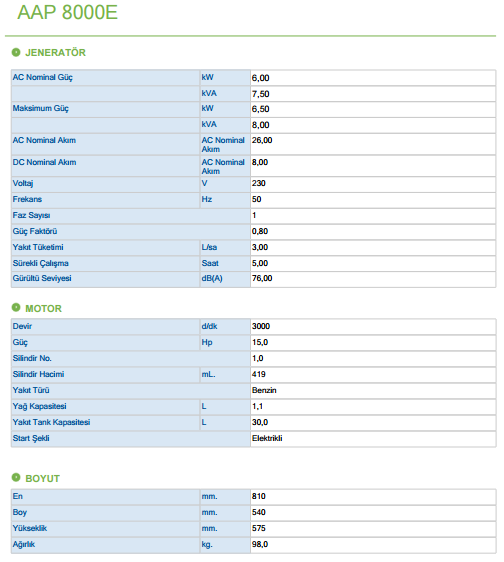504x562 pixels.
Task: Click the Maksimum Güç kW value 6,50
Action: point(260,109)
